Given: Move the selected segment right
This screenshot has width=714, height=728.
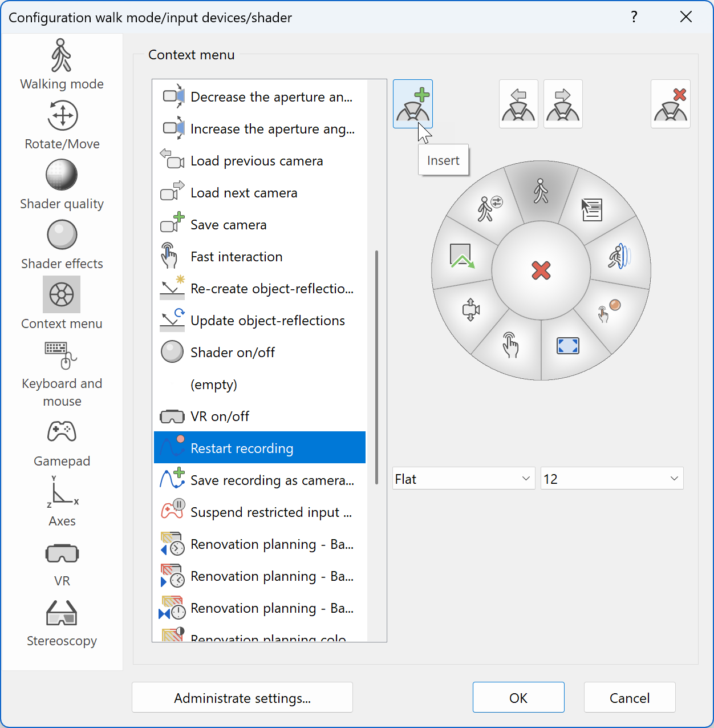Looking at the screenshot, I should pyautogui.click(x=562, y=103).
